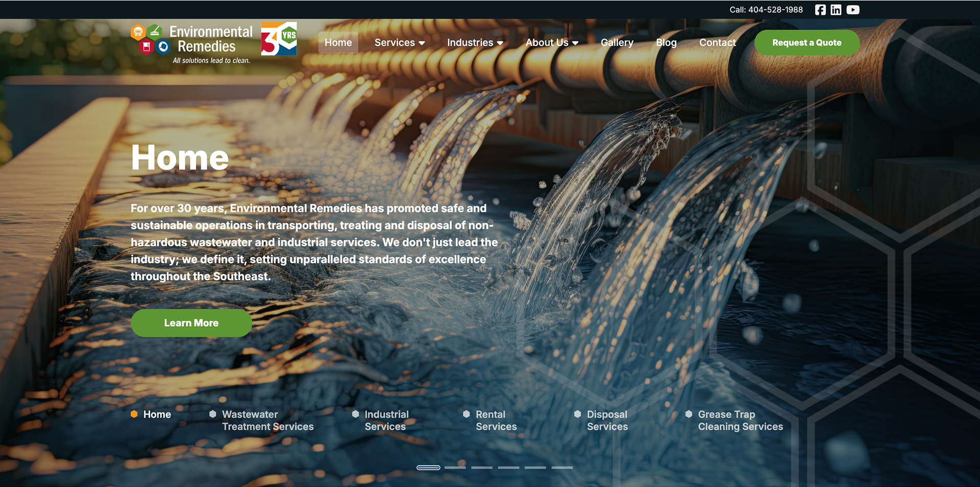Open the Contact page
The width and height of the screenshot is (980, 487).
tap(718, 42)
